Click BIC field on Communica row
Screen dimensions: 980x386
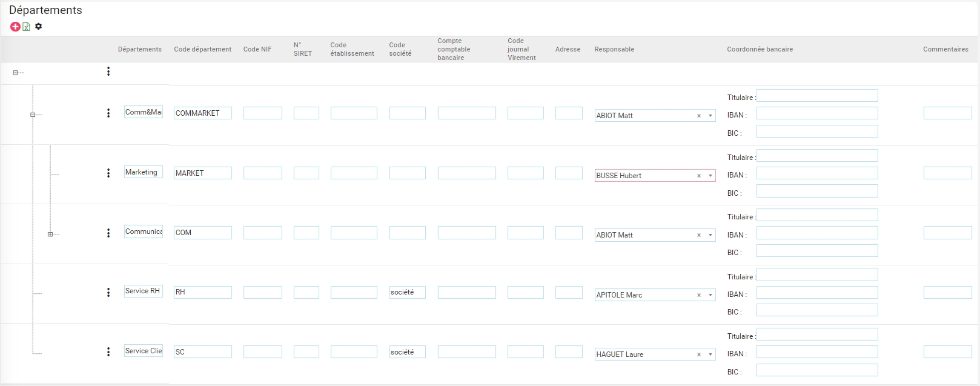(x=817, y=251)
